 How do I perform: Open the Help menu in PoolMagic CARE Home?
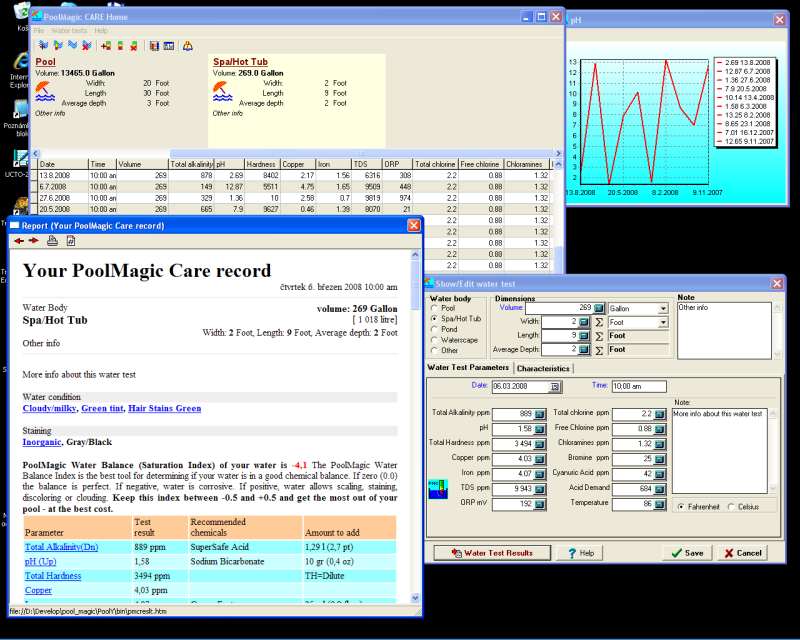point(101,31)
